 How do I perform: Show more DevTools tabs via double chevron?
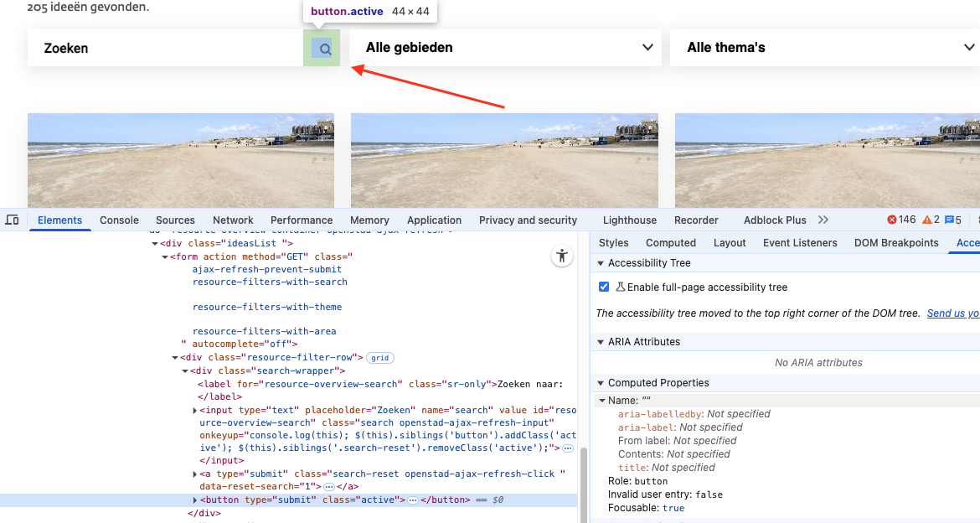point(823,220)
